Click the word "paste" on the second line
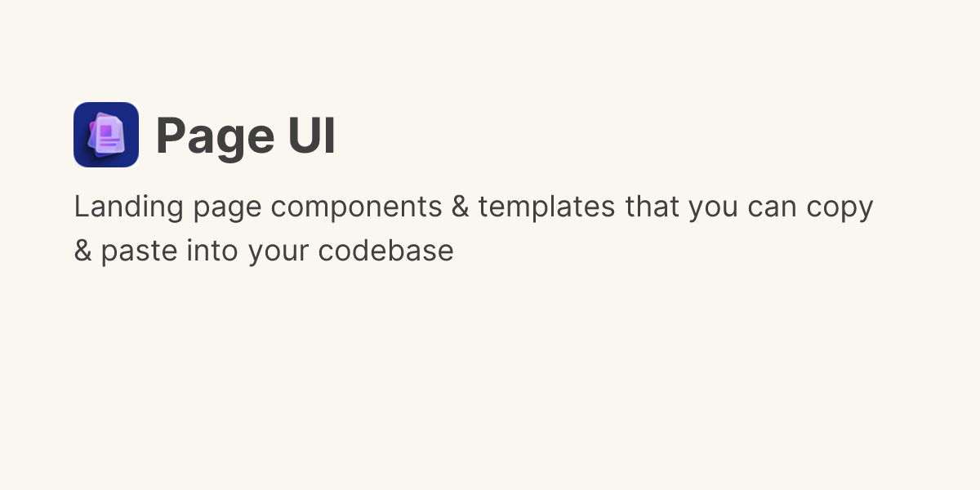 click(140, 251)
